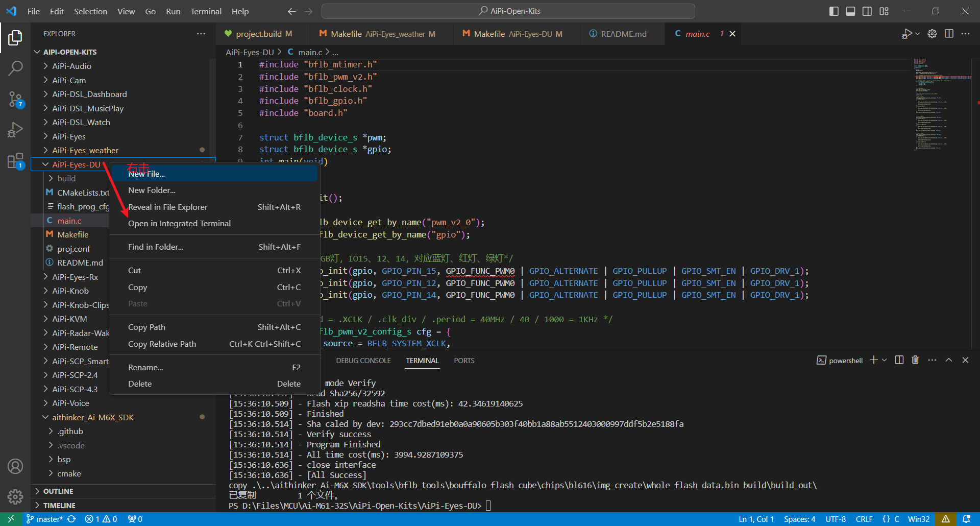Open terminal panel more actions ellipsis
The height and width of the screenshot is (526, 980).
coord(932,360)
